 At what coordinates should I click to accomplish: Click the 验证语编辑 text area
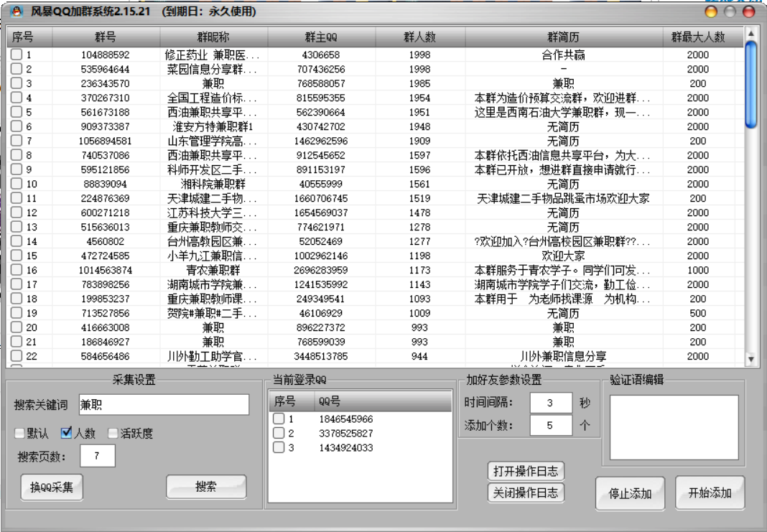point(674,427)
